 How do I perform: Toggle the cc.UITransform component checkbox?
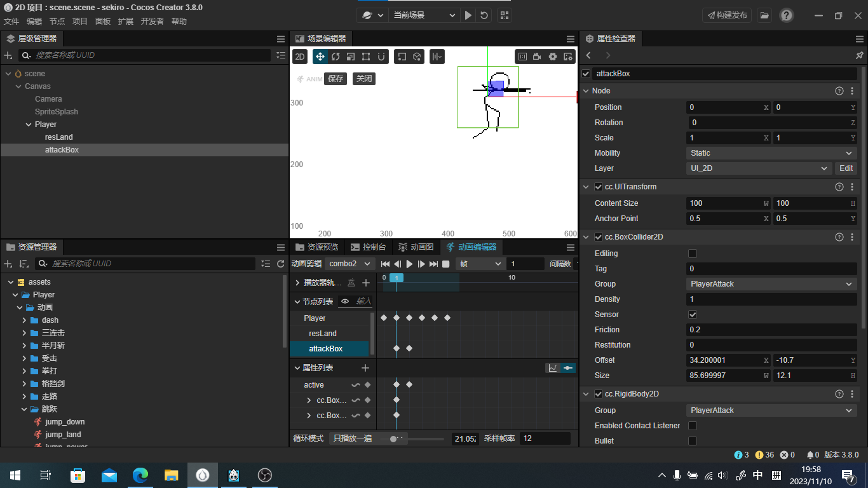(x=598, y=187)
